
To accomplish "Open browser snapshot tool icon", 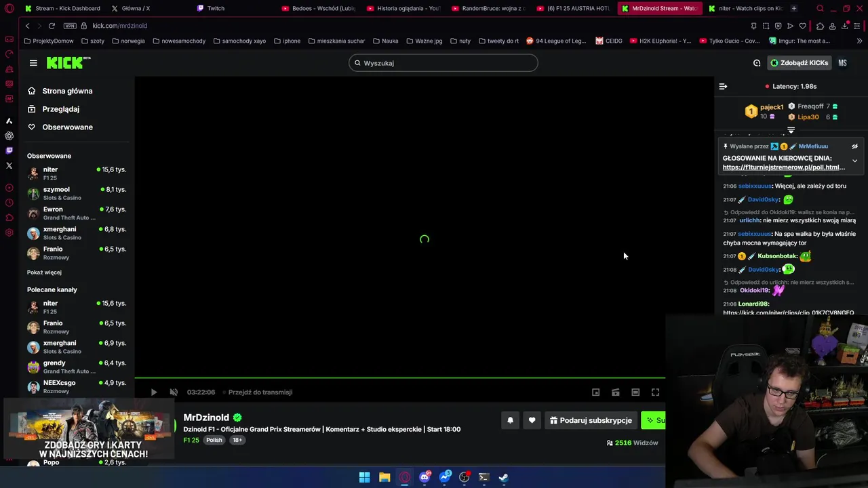I will [x=766, y=26].
